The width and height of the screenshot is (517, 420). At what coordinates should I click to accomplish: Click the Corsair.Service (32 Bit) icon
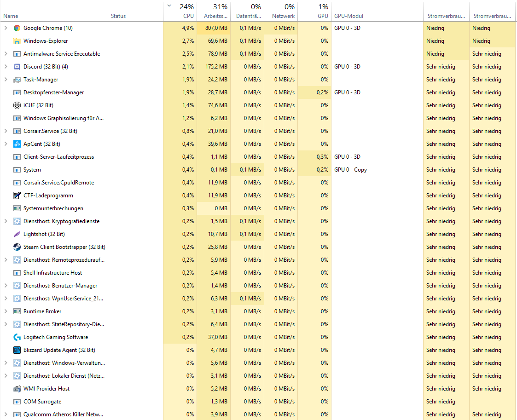tap(17, 131)
